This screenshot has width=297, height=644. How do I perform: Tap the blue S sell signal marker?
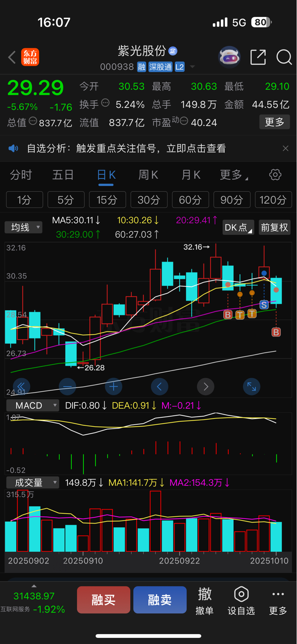click(264, 305)
